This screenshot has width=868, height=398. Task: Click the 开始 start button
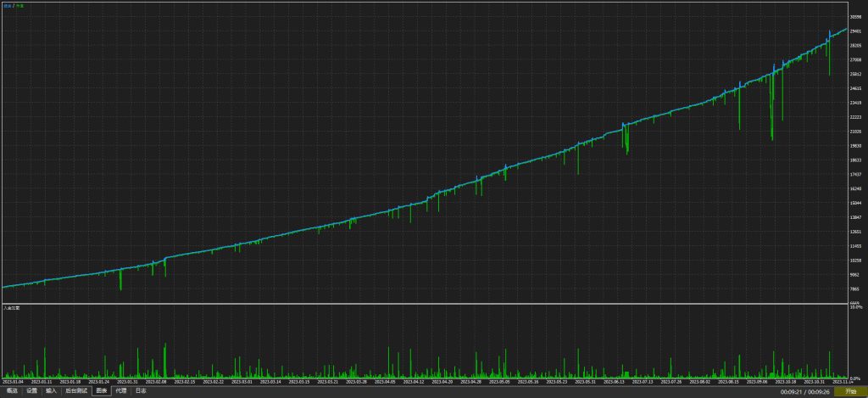tap(850, 391)
